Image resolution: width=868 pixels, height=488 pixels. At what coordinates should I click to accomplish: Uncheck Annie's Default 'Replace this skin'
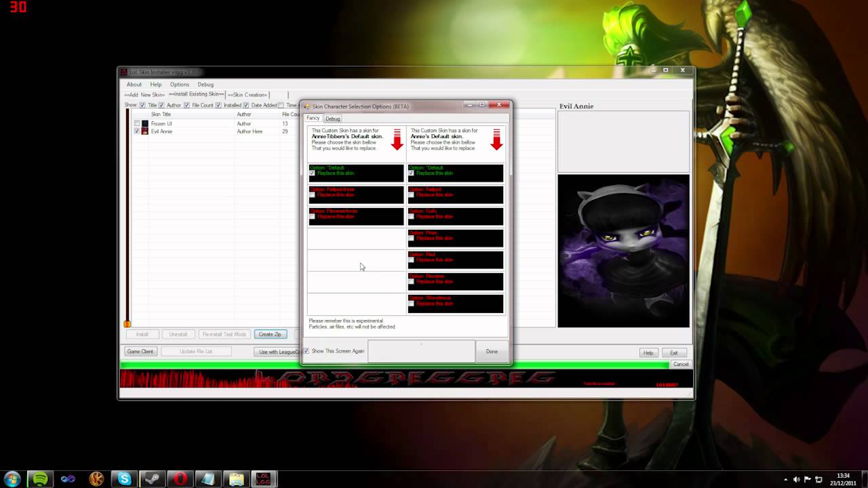(411, 173)
